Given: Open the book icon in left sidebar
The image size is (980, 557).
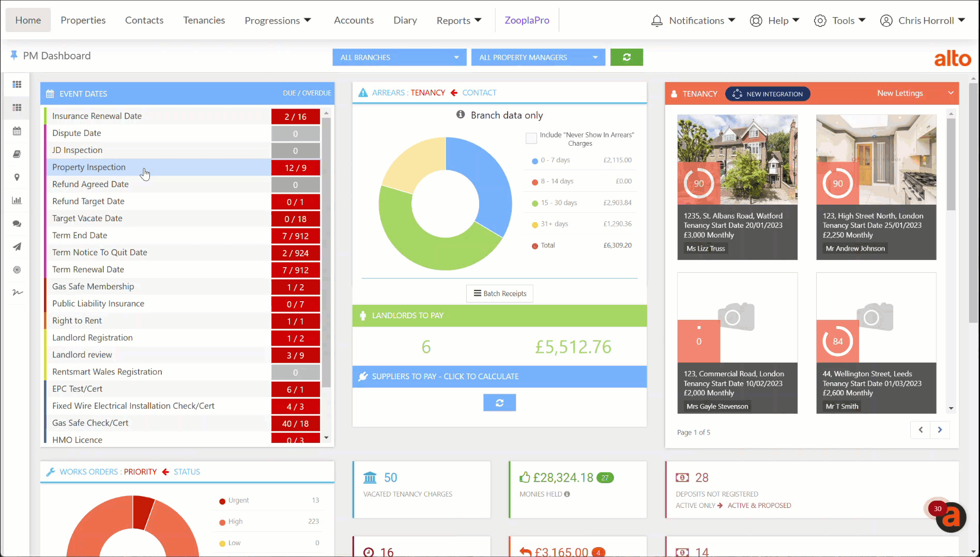Looking at the screenshot, I should coord(17,154).
